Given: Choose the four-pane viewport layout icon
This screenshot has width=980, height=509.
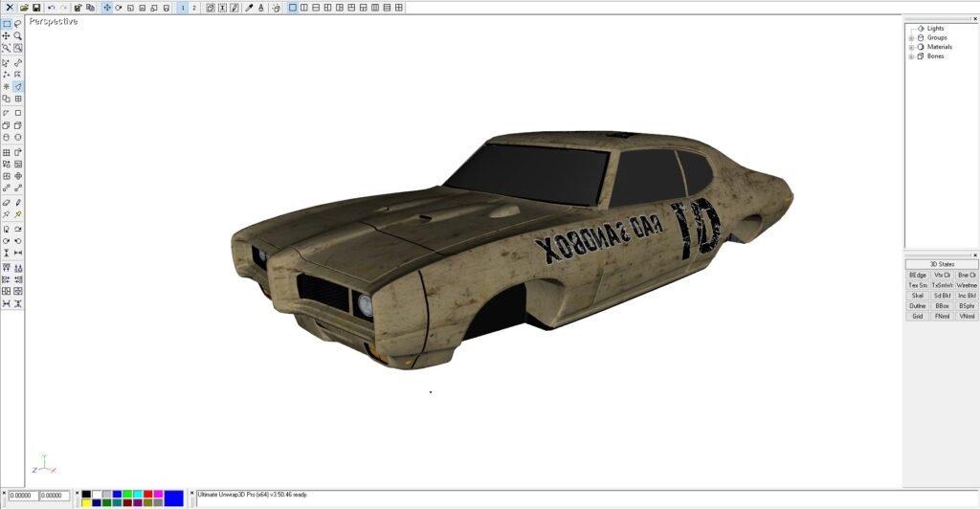Looking at the screenshot, I should pos(399,7).
